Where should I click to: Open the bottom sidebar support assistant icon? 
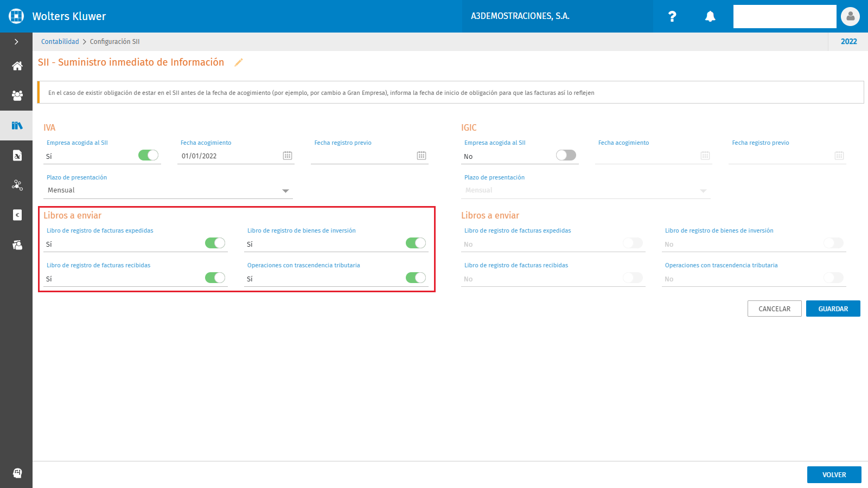click(x=17, y=473)
